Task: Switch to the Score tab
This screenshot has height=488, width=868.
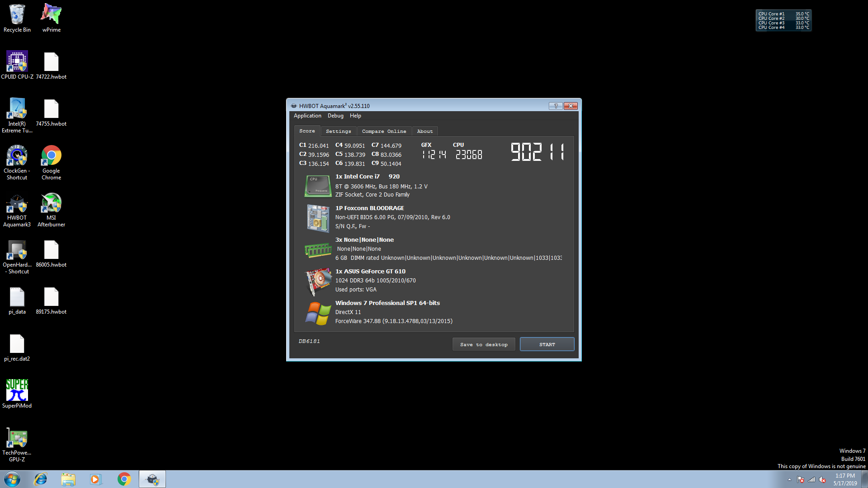Action: 307,131
